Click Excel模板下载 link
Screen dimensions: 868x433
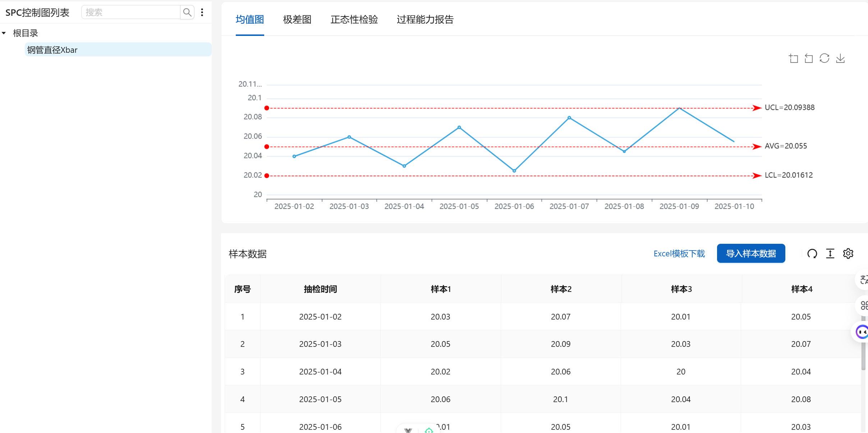tap(679, 254)
